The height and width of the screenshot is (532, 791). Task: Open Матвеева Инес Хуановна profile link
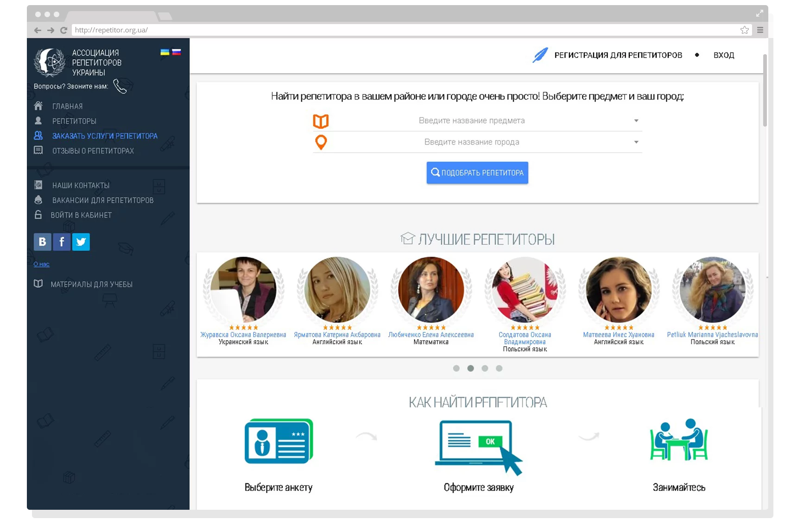[x=619, y=335]
